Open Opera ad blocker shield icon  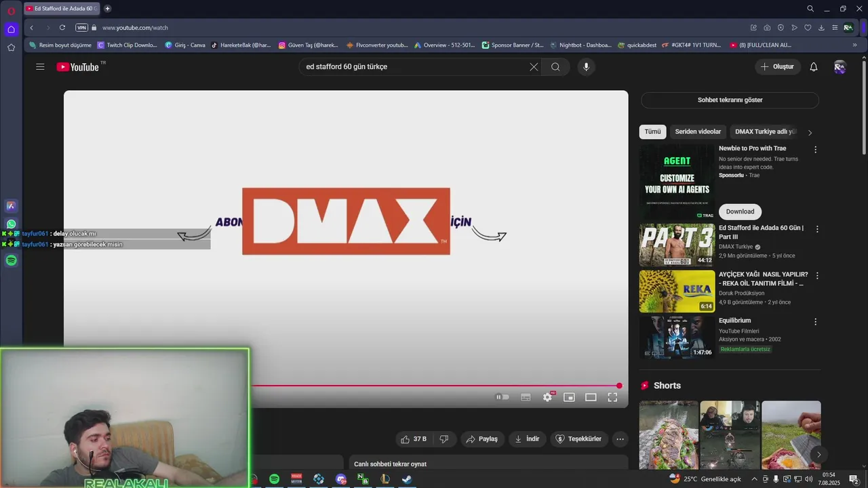tap(781, 28)
